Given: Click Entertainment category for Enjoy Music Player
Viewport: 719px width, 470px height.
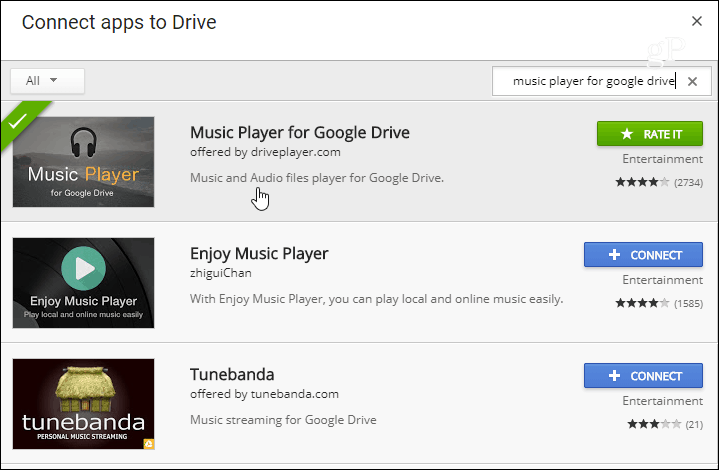Looking at the screenshot, I should (x=663, y=280).
